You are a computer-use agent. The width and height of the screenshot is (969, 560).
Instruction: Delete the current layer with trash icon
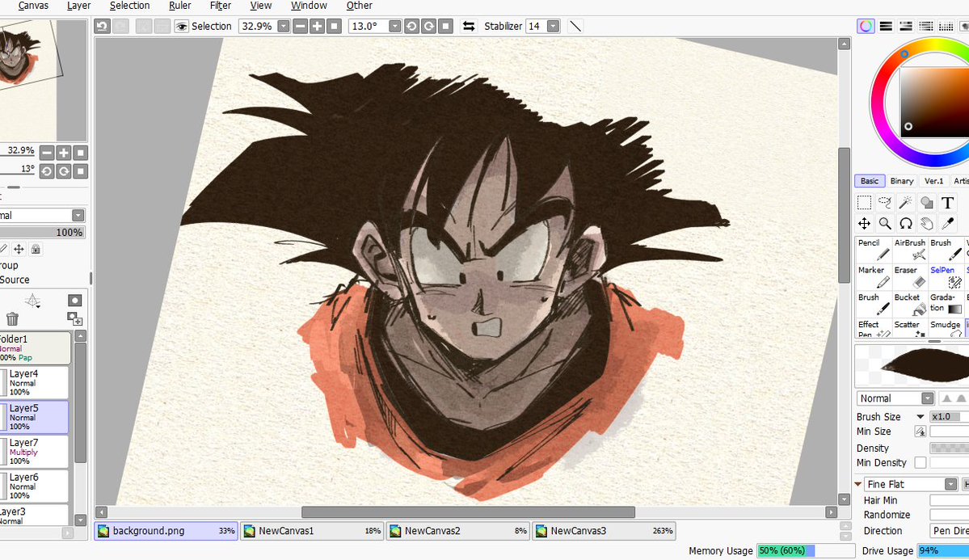click(x=12, y=319)
